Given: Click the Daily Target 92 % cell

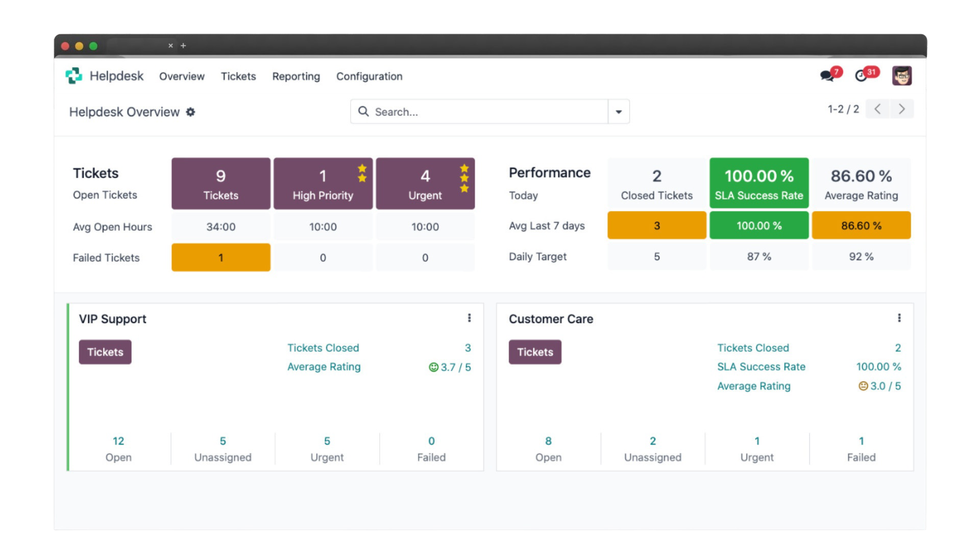Looking at the screenshot, I should (x=861, y=257).
